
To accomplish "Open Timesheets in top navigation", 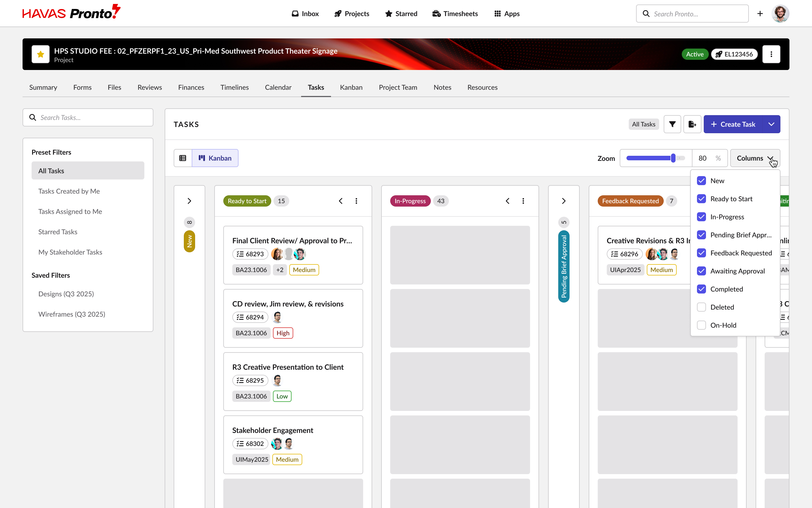I will 455,14.
